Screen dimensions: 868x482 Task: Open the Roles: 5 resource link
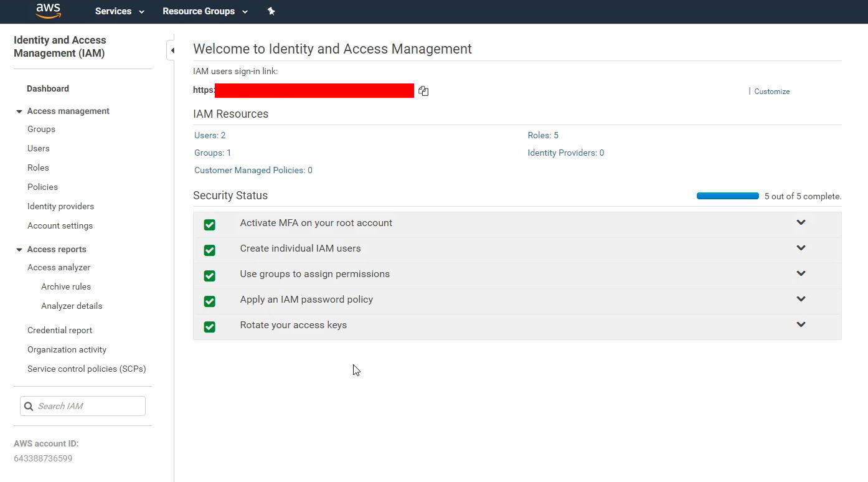543,135
